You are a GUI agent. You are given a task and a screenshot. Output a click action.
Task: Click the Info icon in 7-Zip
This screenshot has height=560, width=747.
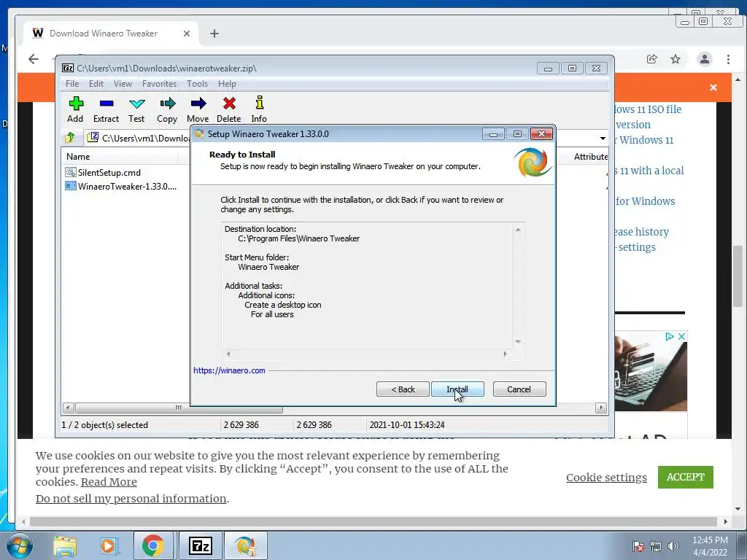click(x=259, y=109)
